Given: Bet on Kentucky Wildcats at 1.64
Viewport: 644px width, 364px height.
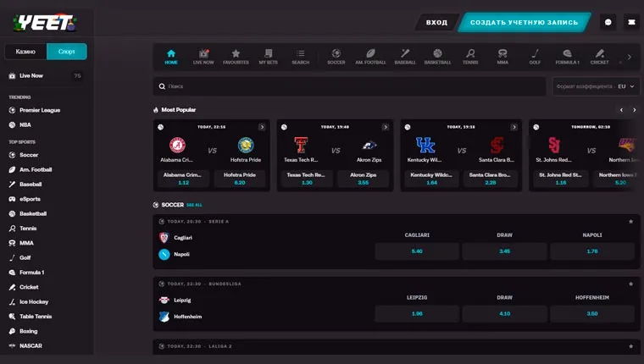Looking at the screenshot, I should 431,179.
